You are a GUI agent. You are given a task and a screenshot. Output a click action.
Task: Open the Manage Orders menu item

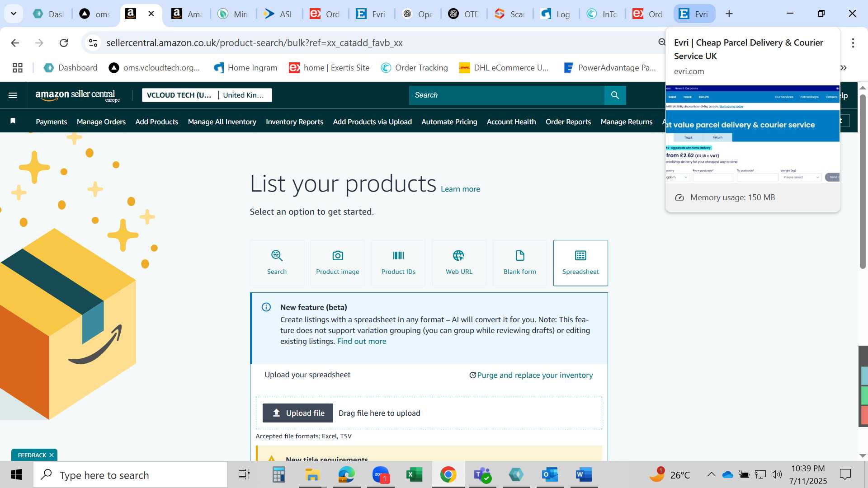pos(101,122)
